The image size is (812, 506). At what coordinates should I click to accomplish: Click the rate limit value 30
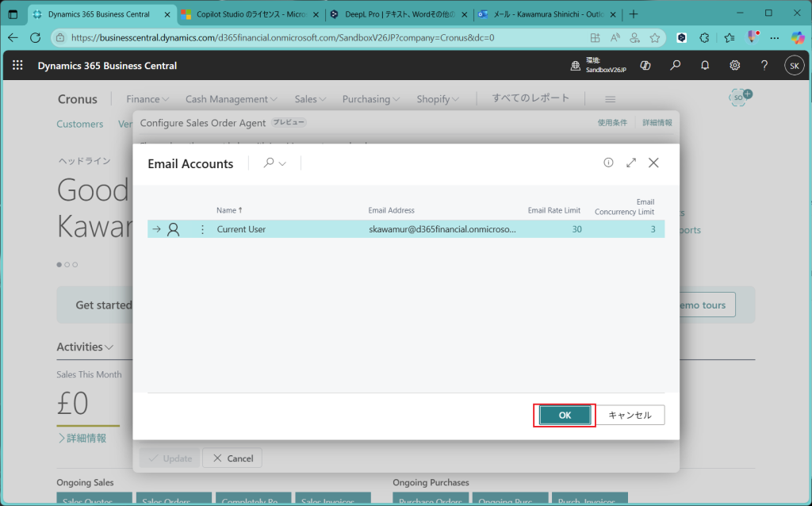click(x=576, y=229)
